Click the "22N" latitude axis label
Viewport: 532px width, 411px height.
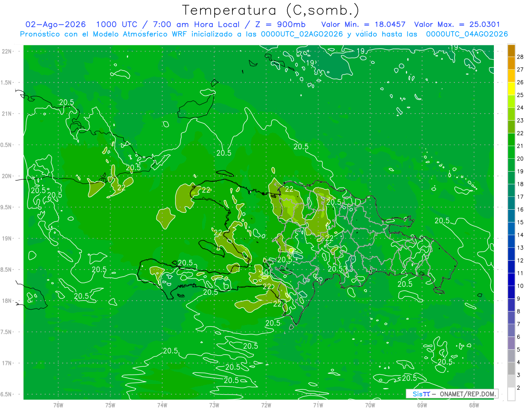(7, 51)
